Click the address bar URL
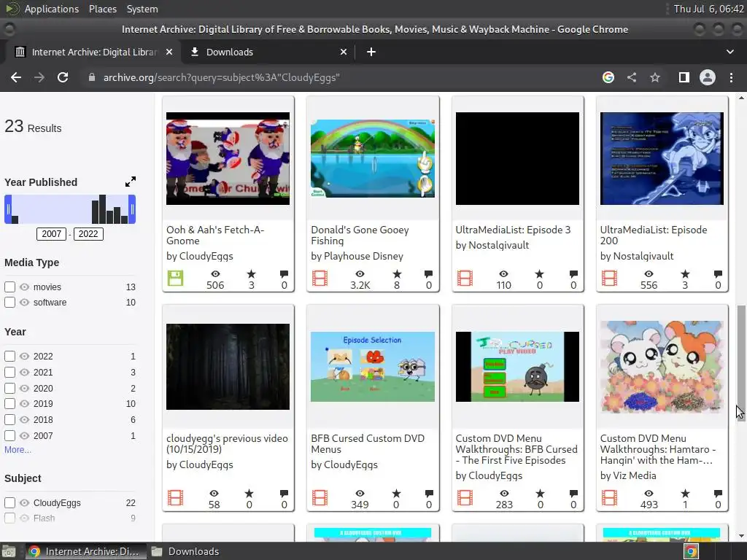Image resolution: width=747 pixels, height=560 pixels. point(222,77)
